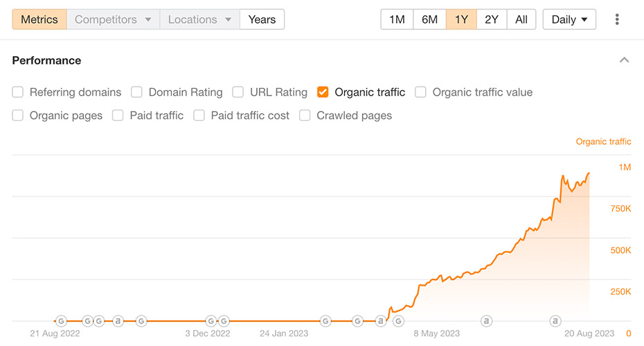644x346 pixels.
Task: Open the Competitors dropdown
Action: pyautogui.click(x=113, y=19)
